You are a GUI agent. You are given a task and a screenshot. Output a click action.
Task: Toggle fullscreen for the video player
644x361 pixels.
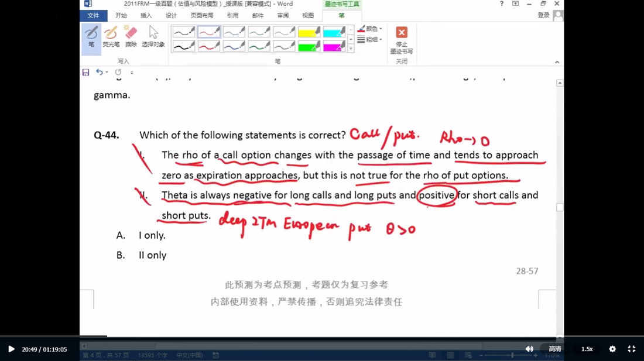pyautogui.click(x=632, y=349)
